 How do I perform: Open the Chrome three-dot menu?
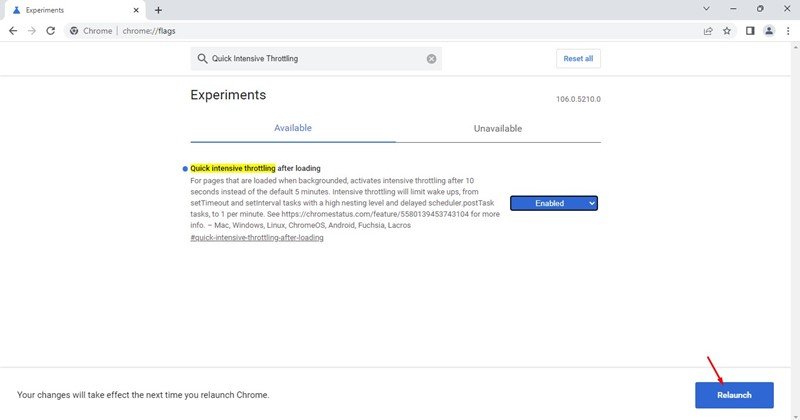788,31
